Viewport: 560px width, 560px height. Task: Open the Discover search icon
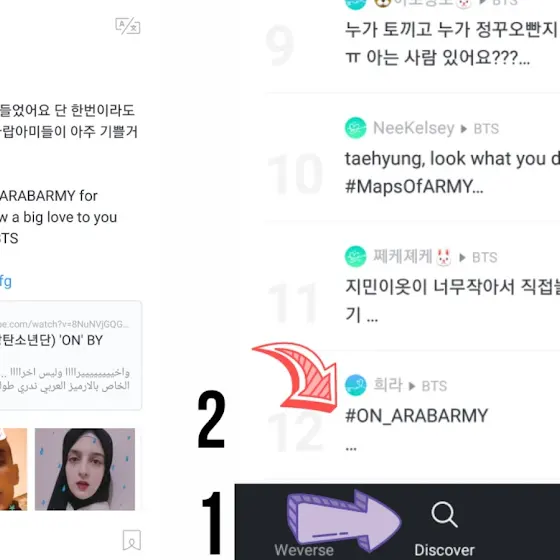(444, 514)
